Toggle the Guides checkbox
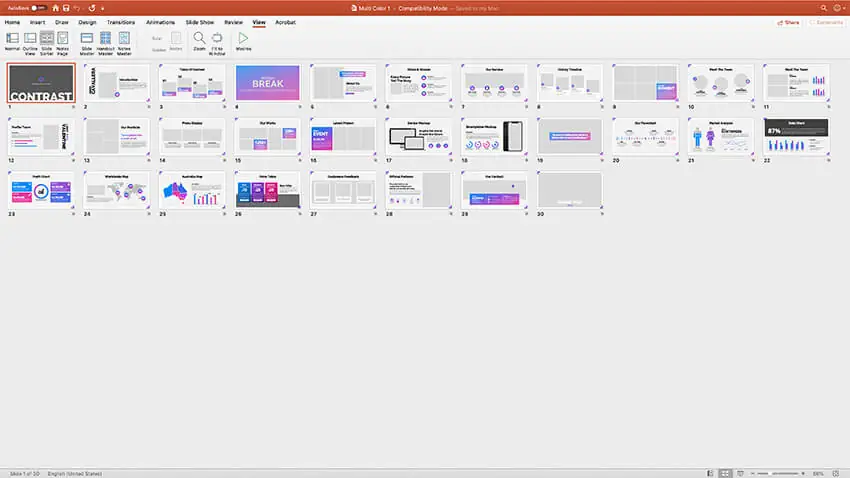 (x=158, y=50)
